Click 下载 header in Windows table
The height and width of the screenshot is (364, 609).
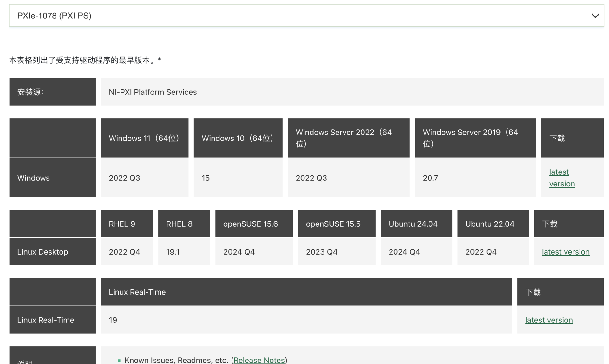572,138
